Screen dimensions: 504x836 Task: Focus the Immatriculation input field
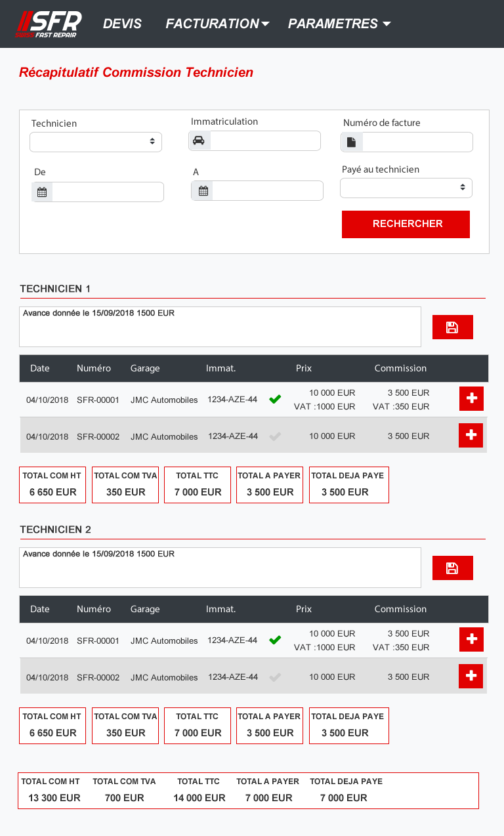coord(265,140)
